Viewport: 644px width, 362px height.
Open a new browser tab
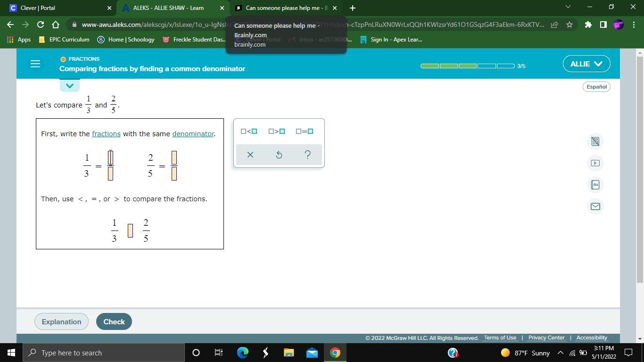(x=353, y=8)
